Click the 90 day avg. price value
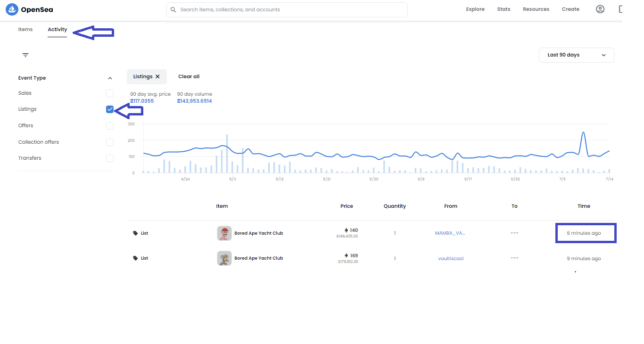The height and width of the screenshot is (344, 644). click(142, 101)
